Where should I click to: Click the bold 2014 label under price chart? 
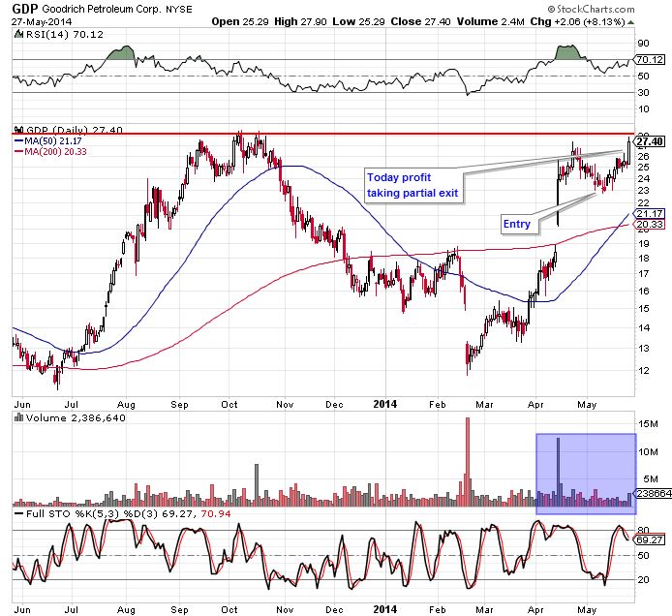pyautogui.click(x=384, y=404)
